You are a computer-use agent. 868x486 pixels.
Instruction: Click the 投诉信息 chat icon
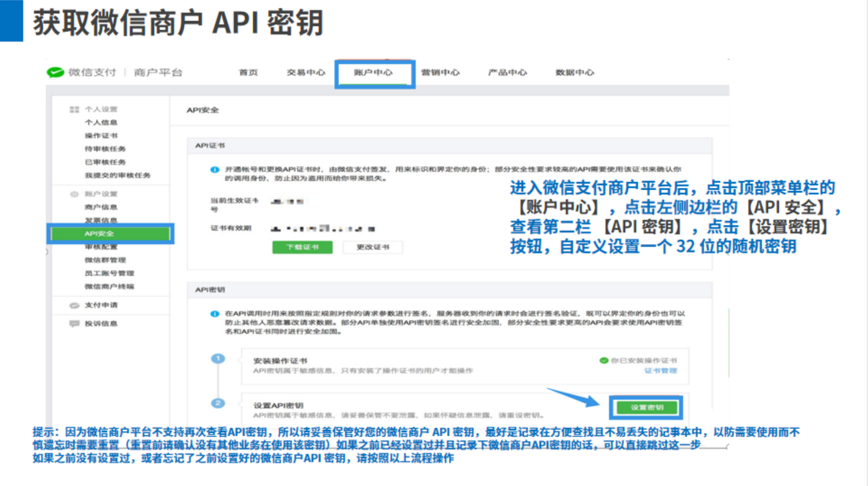[75, 324]
